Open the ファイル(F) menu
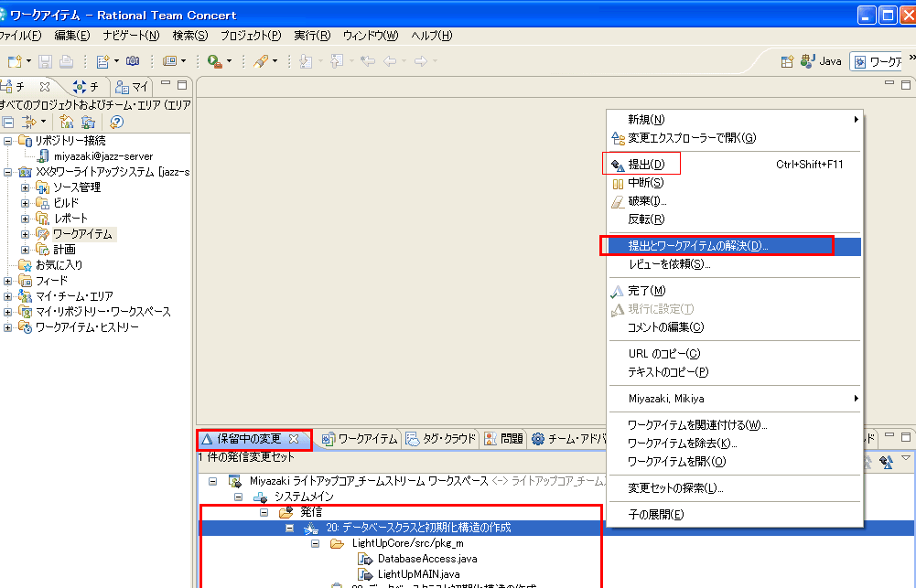The width and height of the screenshot is (916, 588). [20, 36]
